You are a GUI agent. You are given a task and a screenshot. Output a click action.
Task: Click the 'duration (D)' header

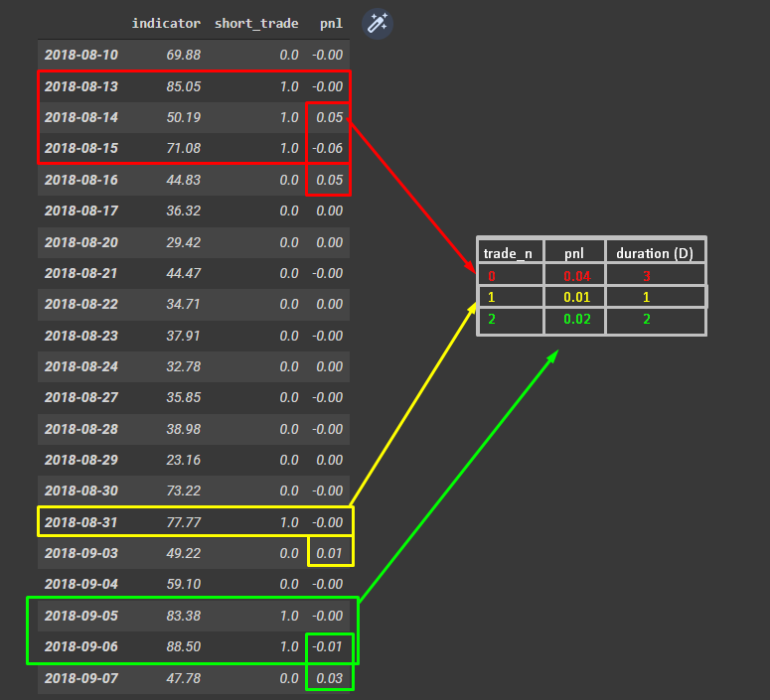tap(655, 253)
